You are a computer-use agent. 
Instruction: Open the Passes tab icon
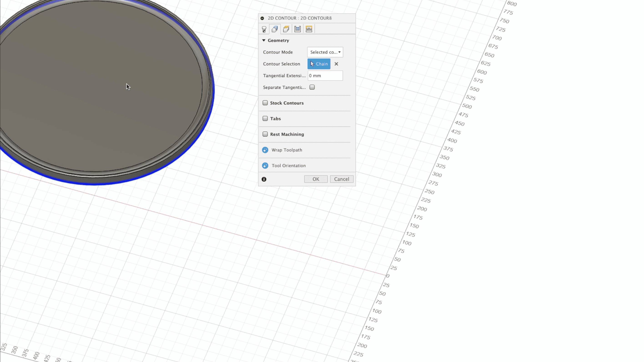297,29
